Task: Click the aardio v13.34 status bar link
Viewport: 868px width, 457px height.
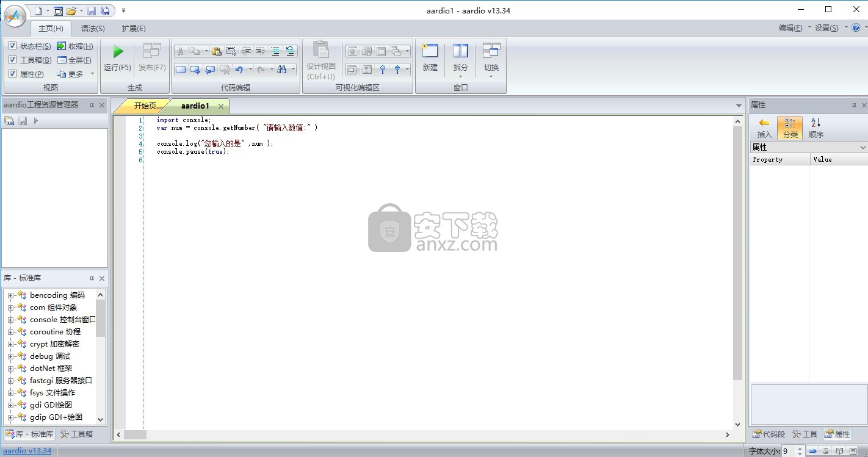Action: [27, 451]
